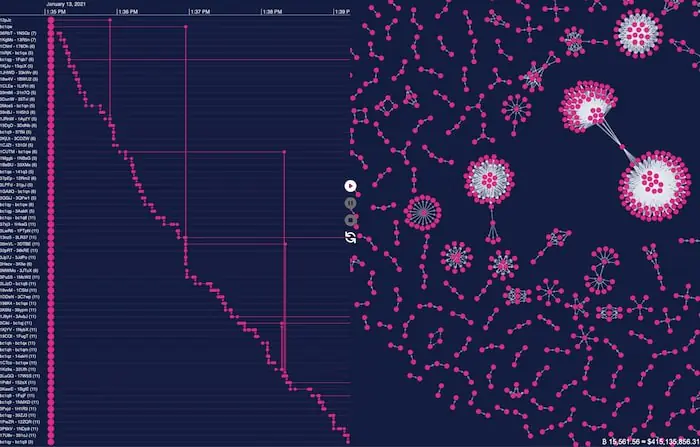The width and height of the screenshot is (700, 447).
Task: Click the 1ODeN - 3C7wp (11) row
Action: pyautogui.click(x=20, y=296)
